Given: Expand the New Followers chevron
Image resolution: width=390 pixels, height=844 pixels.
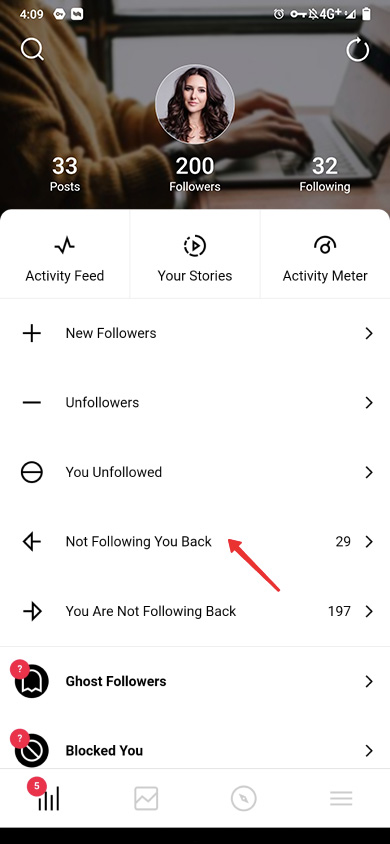Looking at the screenshot, I should (369, 333).
